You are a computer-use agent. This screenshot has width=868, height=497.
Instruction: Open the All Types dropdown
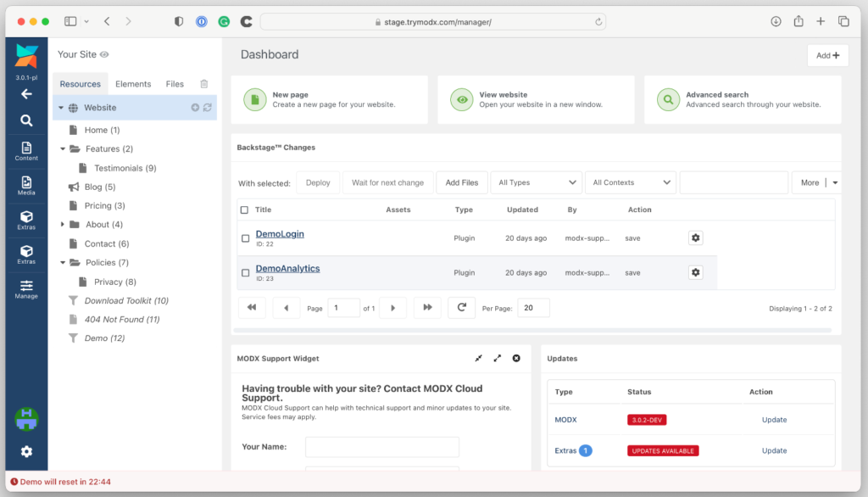click(x=536, y=181)
